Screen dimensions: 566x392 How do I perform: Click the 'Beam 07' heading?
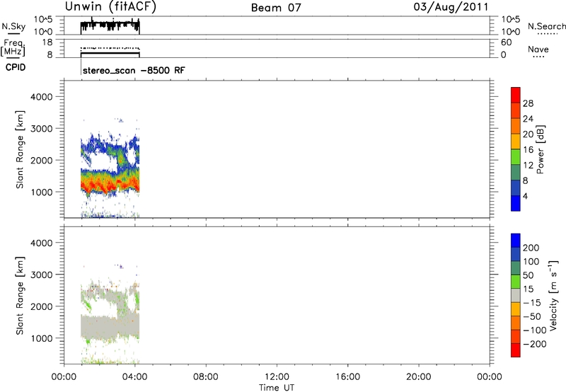[276, 8]
